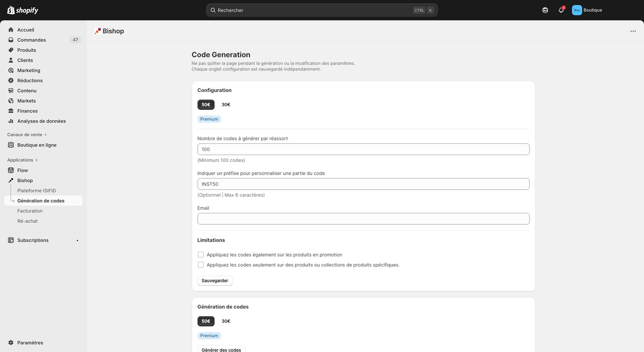Viewport: 644px width, 352px height.
Task: Enable codes on products en promotion checkbox
Action: click(x=201, y=255)
